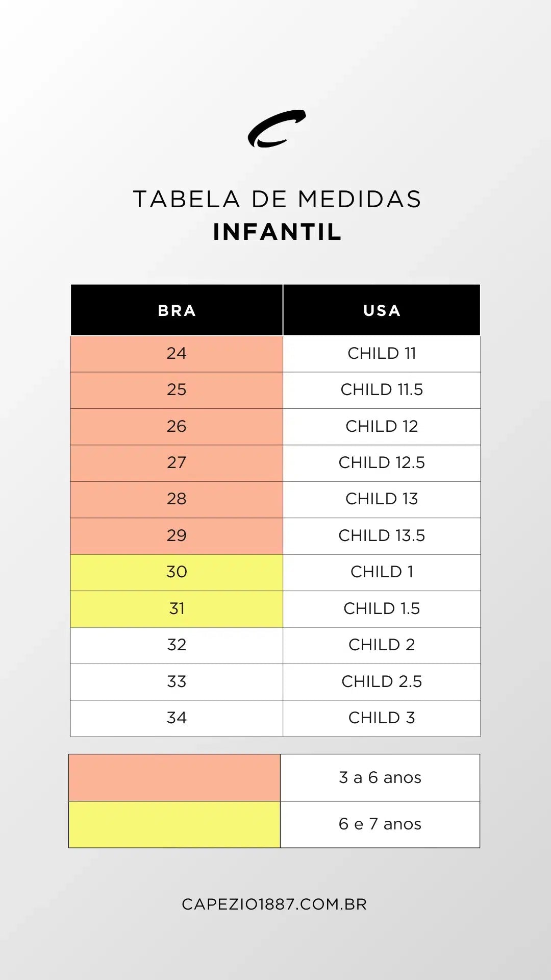The height and width of the screenshot is (980, 551).
Task: Click the "6 e 7 anos" label
Action: tap(380, 824)
